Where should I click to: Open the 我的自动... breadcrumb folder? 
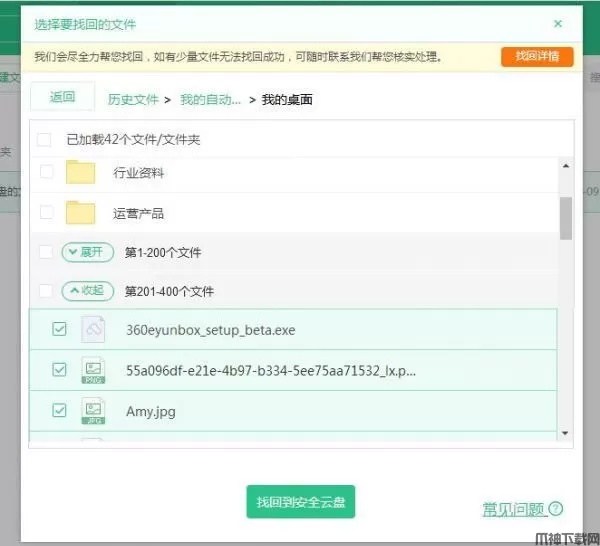210,99
